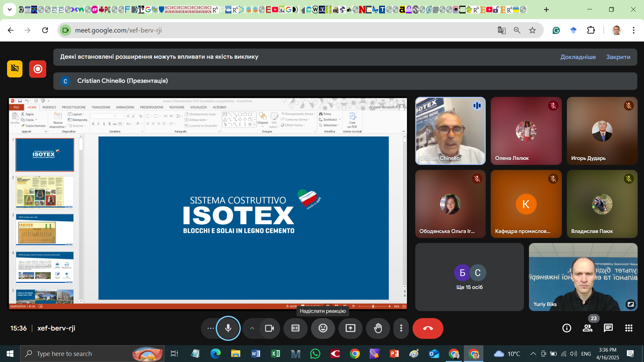This screenshot has height=362, width=644.
Task: Toggle closed captions in the call
Action: coord(296,328)
